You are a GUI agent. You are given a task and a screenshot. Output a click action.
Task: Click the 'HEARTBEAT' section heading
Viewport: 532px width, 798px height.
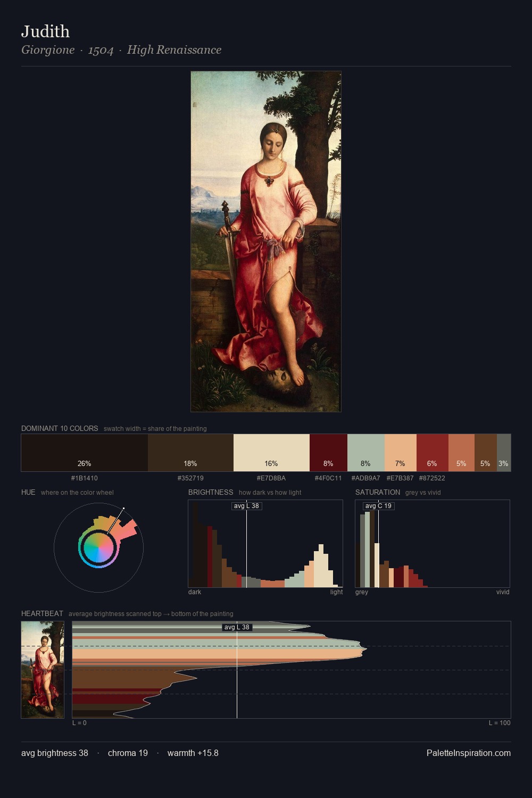point(42,613)
